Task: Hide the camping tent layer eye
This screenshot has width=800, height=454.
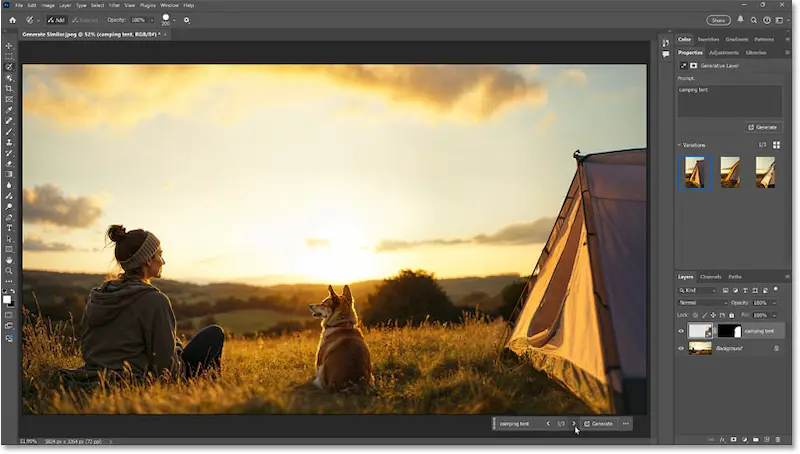Action: coord(681,332)
